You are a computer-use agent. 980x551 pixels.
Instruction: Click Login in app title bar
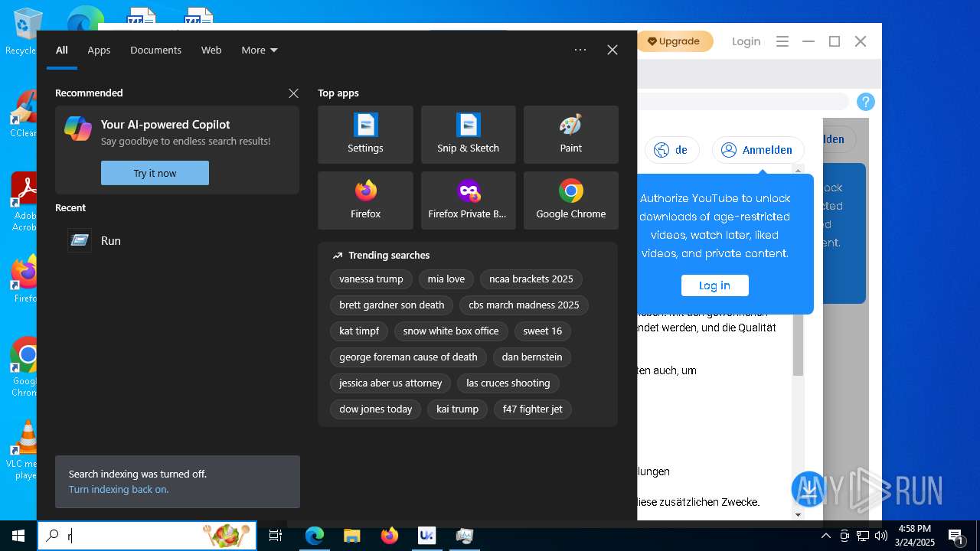pos(746,41)
